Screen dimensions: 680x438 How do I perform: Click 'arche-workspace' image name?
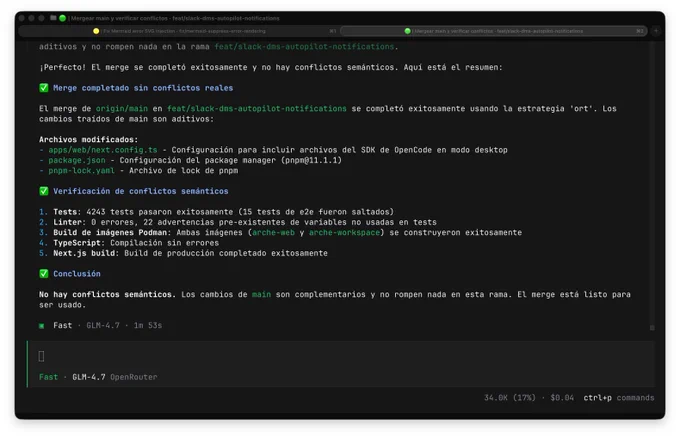(344, 232)
